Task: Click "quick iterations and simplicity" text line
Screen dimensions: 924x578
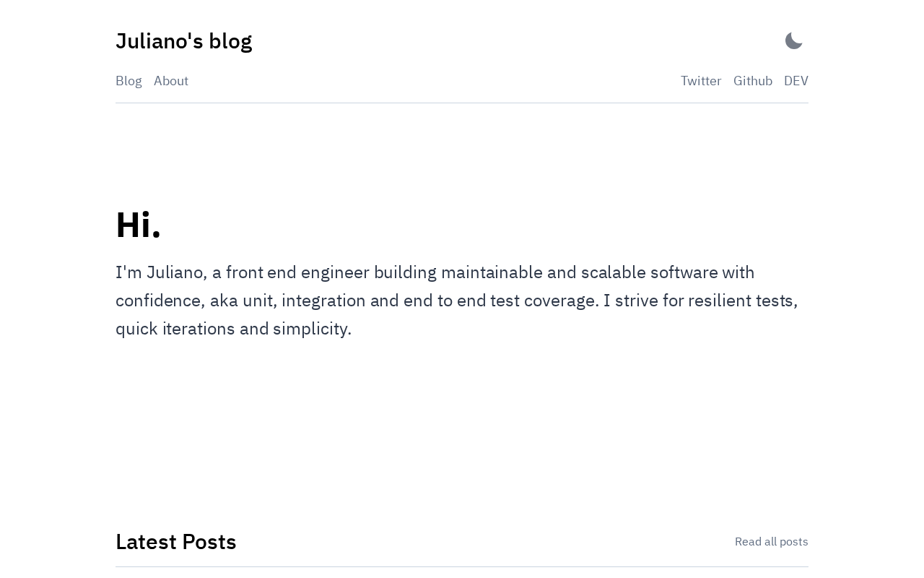Action: click(x=233, y=329)
